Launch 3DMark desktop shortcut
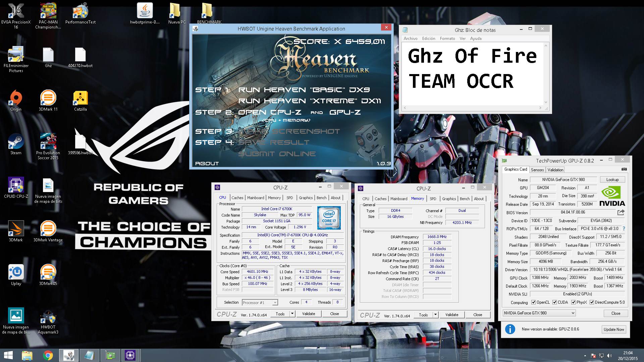This screenshot has height=362, width=644. 16,232
